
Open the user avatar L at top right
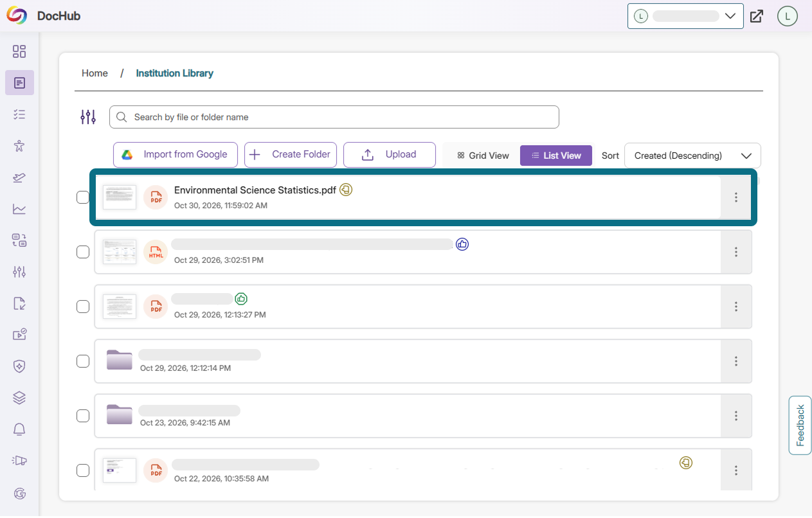[788, 16]
